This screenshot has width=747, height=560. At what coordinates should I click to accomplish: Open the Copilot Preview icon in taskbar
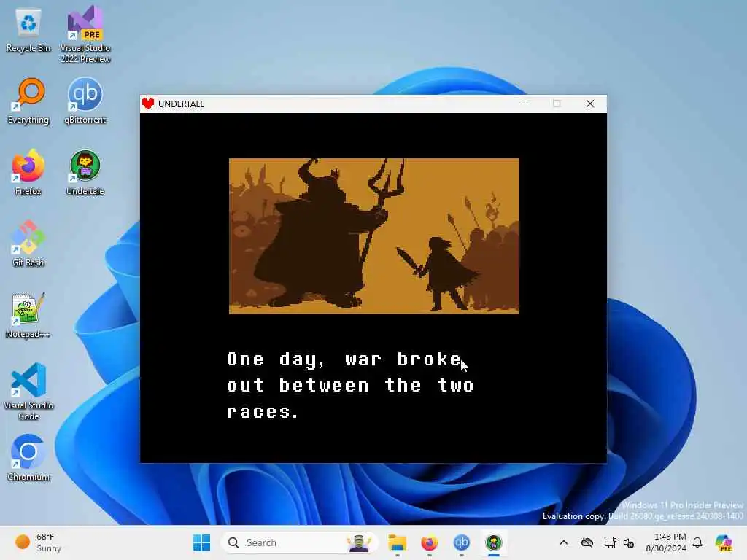[724, 542]
